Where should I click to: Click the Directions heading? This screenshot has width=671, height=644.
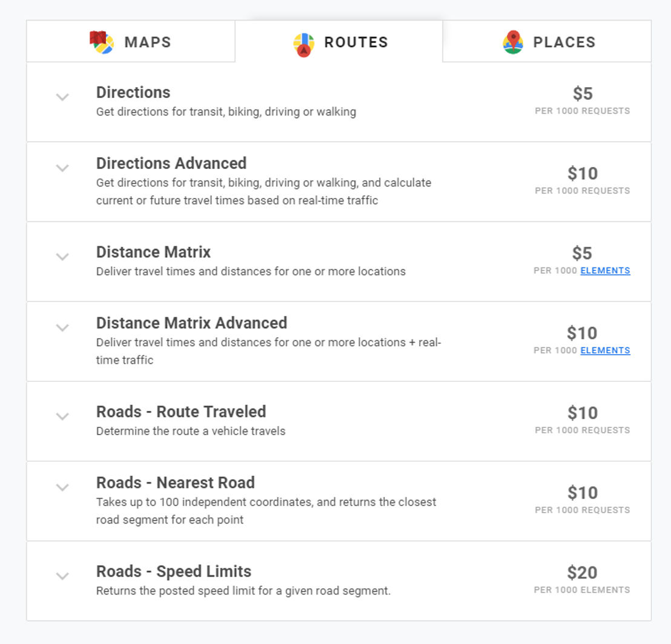(133, 93)
